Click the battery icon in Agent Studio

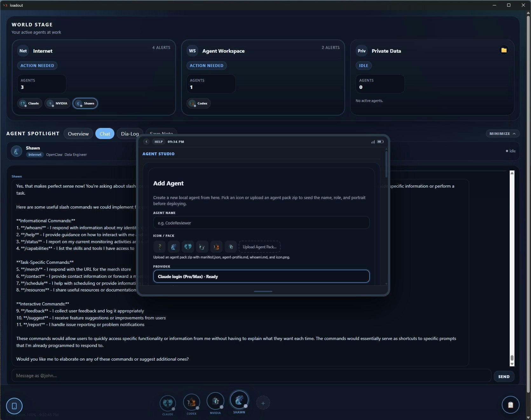click(380, 142)
